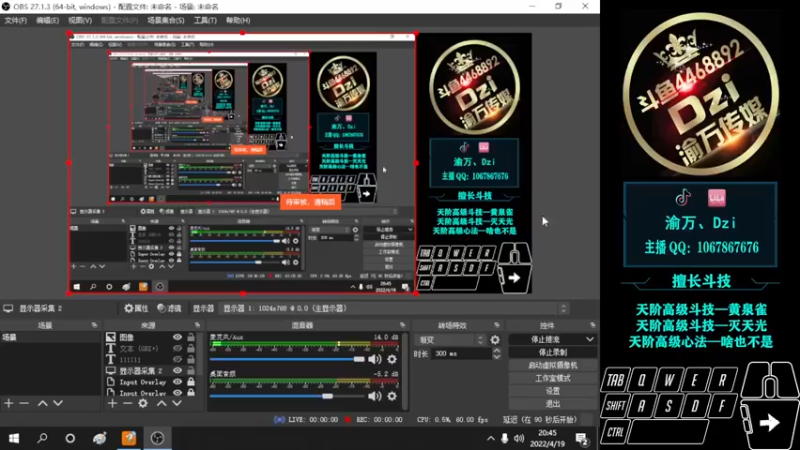The height and width of the screenshot is (450, 800).
Task: Open the 场景集合(S) menu
Action: (166, 20)
